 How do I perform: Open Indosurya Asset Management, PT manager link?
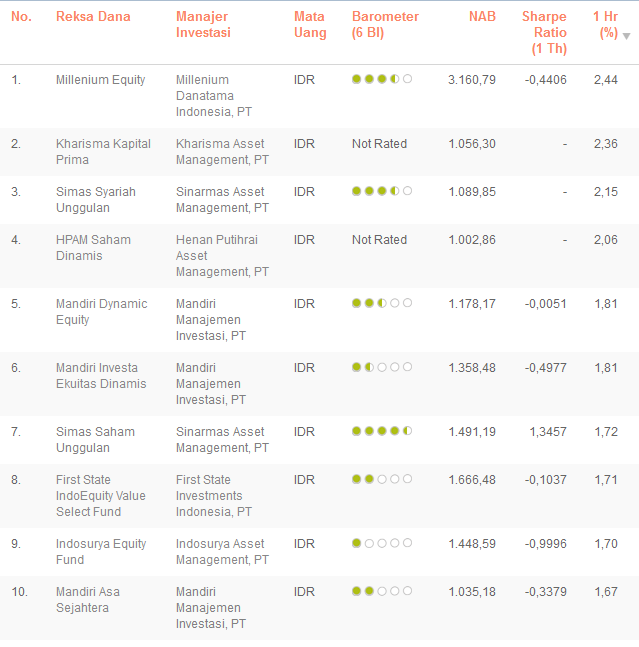coord(222,552)
